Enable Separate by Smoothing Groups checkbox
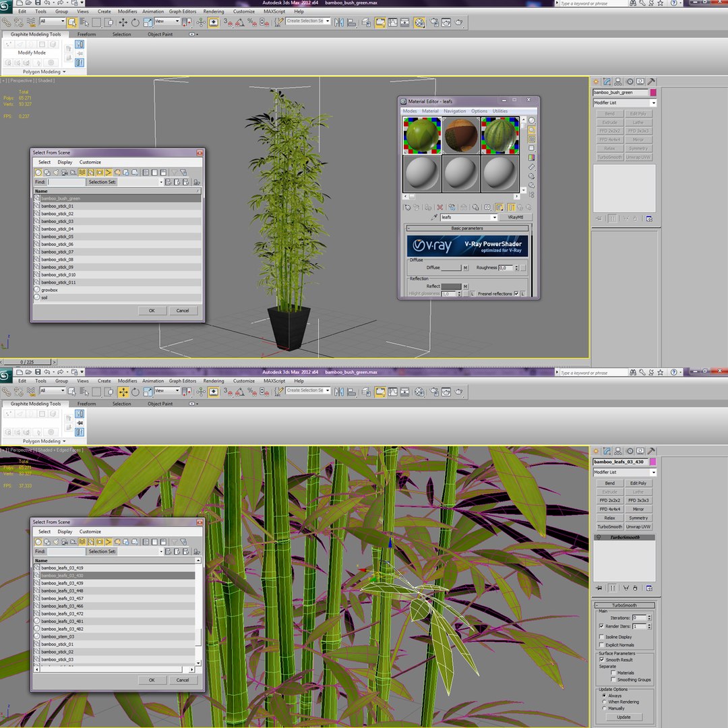Viewport: 728px width, 728px height. tap(613, 679)
